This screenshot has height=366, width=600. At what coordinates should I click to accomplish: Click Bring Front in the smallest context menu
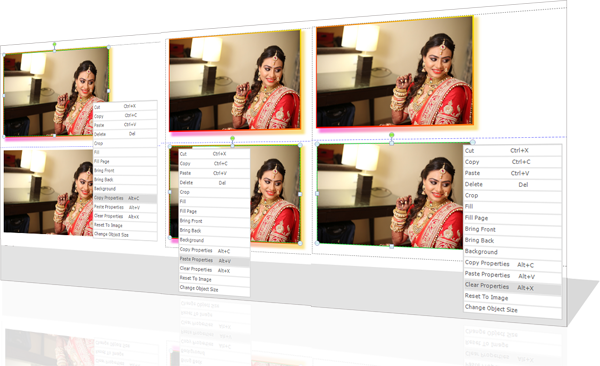tap(125, 171)
